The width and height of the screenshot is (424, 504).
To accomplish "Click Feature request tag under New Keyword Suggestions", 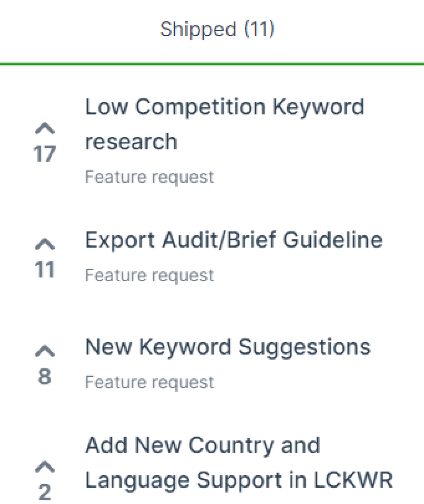I will [149, 382].
